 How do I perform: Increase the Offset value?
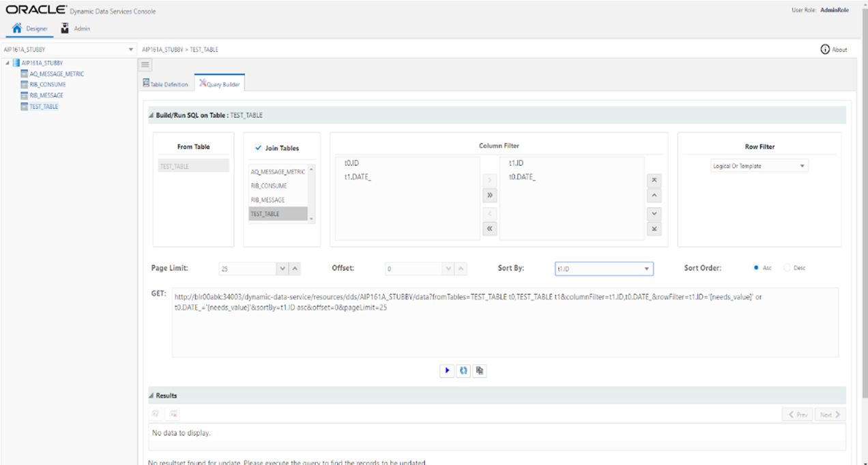pyautogui.click(x=461, y=269)
